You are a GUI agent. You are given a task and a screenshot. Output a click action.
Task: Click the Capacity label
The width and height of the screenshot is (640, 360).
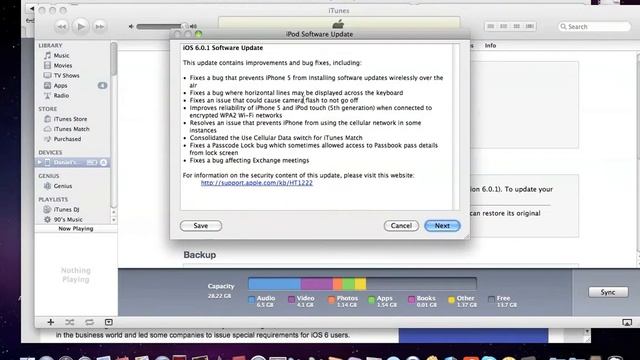pos(221,286)
